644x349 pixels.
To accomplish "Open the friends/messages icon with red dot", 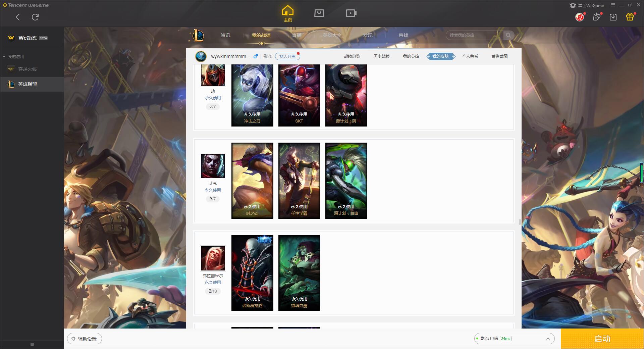I will 597,17.
